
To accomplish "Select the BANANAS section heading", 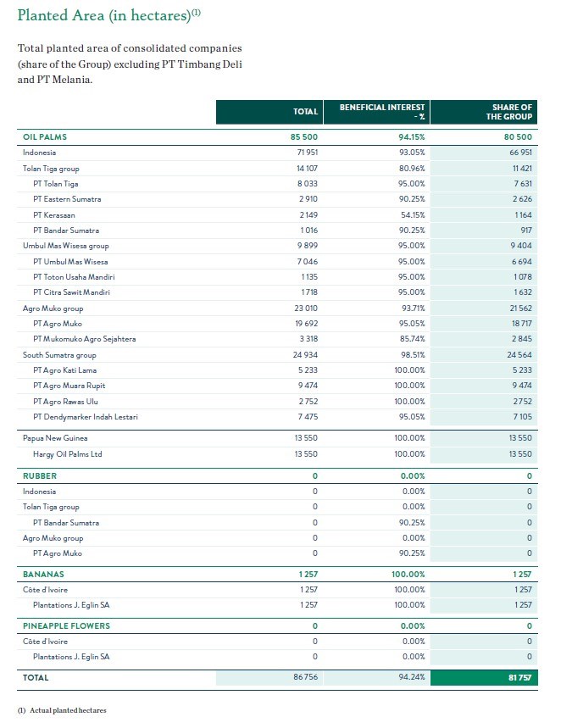I will (44, 575).
